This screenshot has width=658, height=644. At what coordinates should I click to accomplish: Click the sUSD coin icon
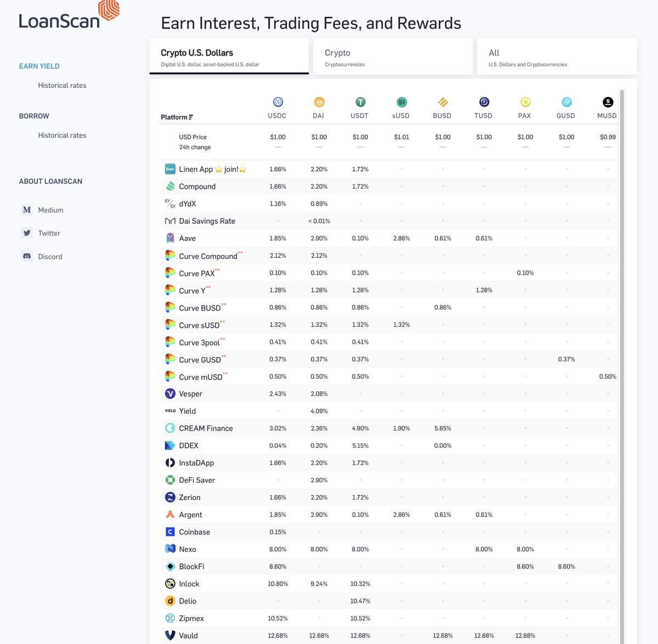coord(402,102)
